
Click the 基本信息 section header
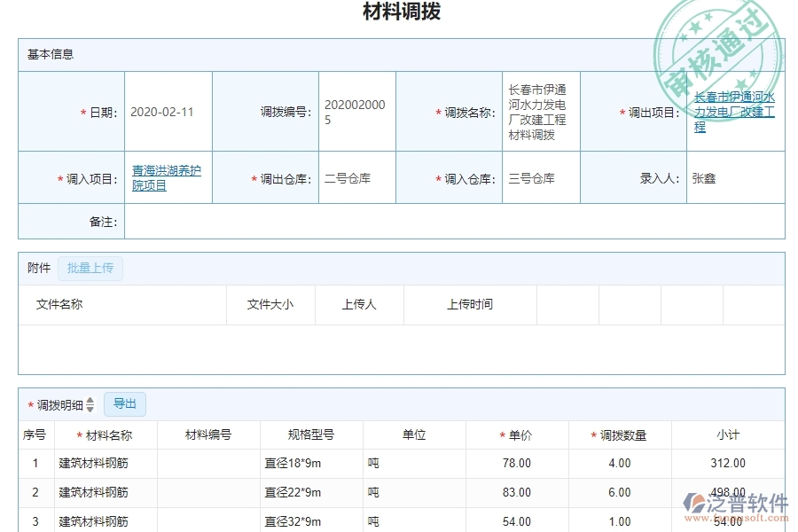click(50, 54)
